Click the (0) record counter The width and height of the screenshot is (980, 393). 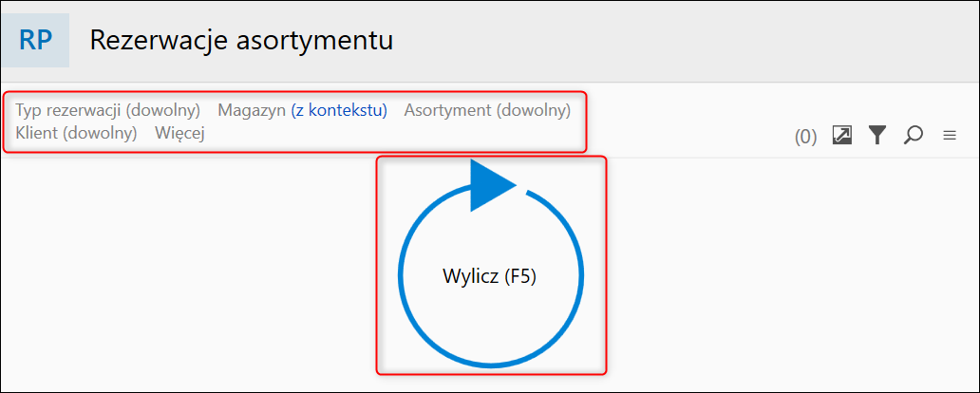(x=805, y=137)
